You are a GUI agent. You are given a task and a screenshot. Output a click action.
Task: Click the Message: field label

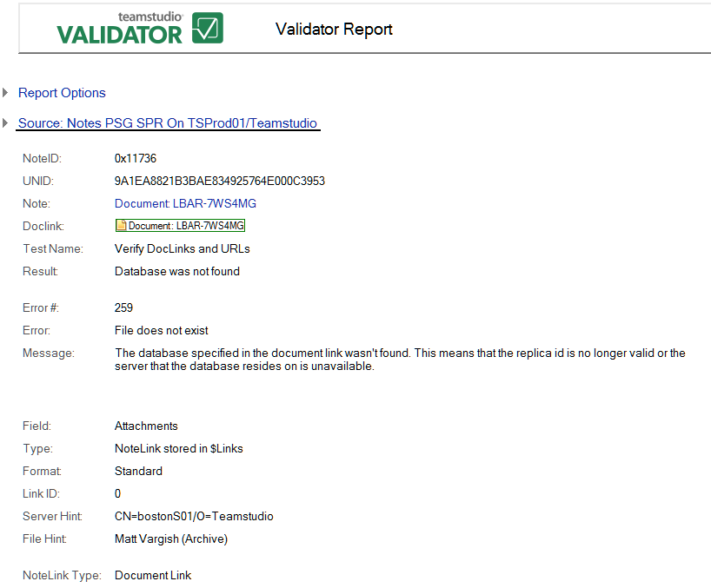[48, 353]
